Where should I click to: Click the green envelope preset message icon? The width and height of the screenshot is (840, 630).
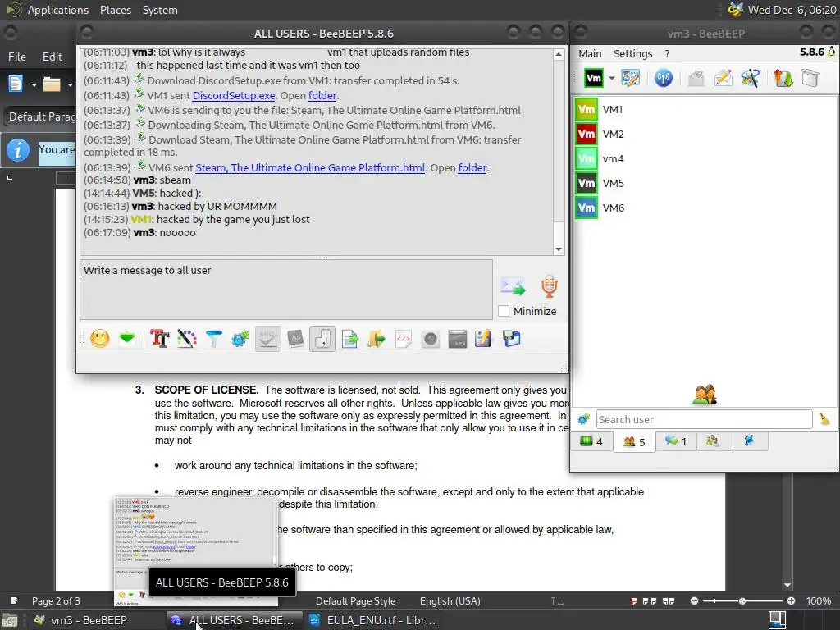pos(127,339)
